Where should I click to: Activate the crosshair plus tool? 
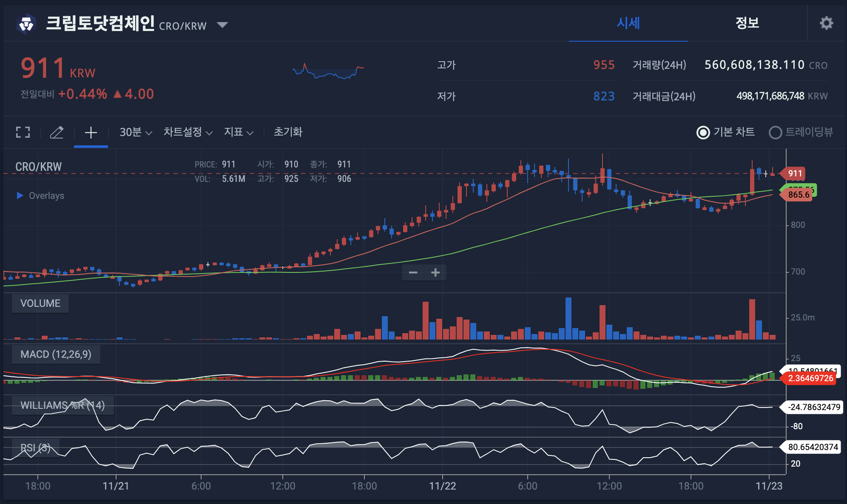click(x=91, y=132)
